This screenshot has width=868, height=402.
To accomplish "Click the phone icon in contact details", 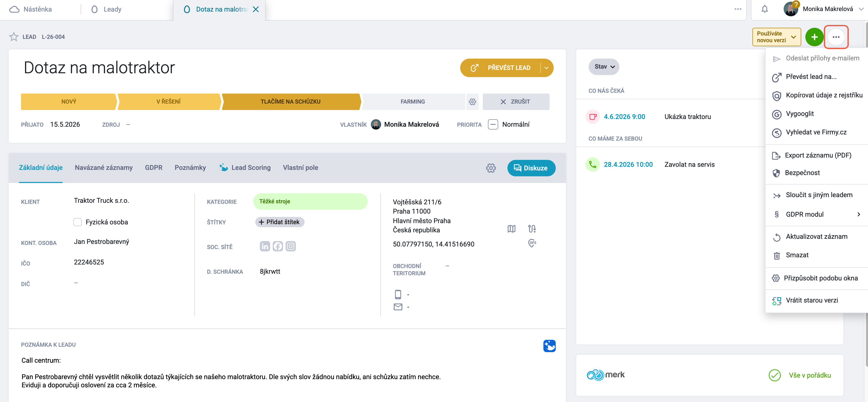I will pos(398,294).
